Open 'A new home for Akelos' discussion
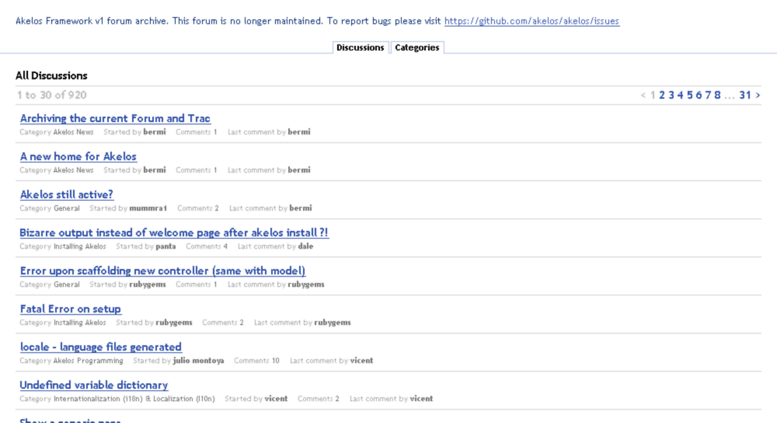This screenshot has width=777, height=423. [x=78, y=157]
